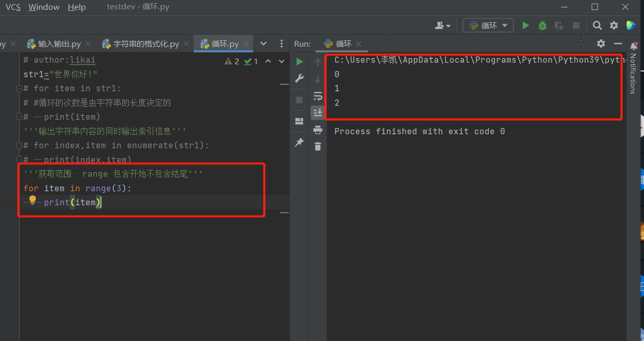The height and width of the screenshot is (341, 644).
Task: Click the 'for item in range(3):' line
Action: click(78, 189)
